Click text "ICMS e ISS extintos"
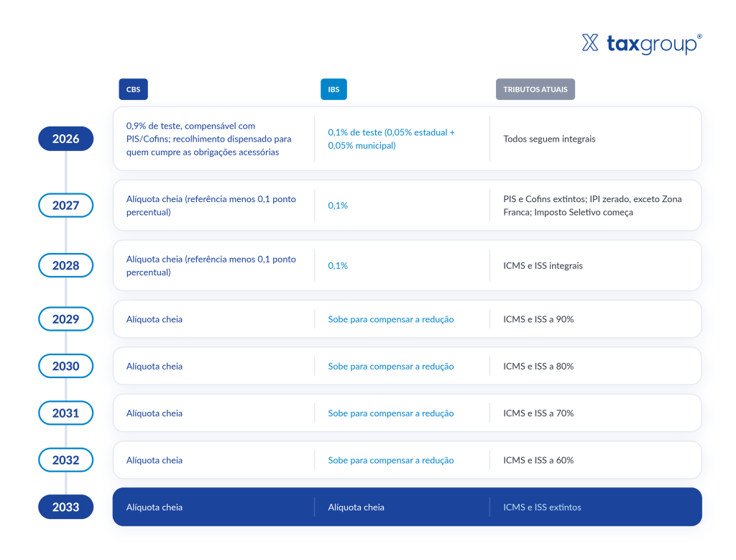This screenshot has width=736, height=560. click(542, 507)
